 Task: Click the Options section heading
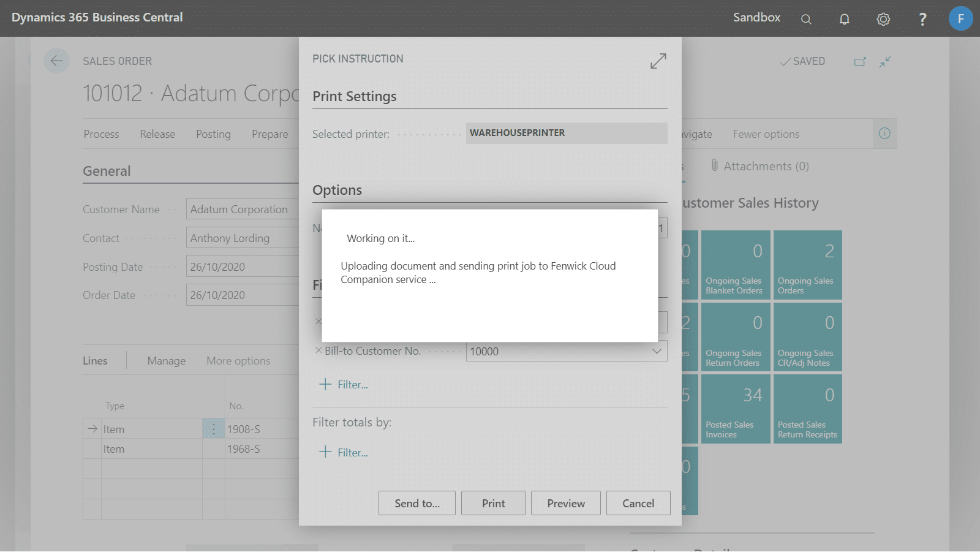click(x=337, y=190)
